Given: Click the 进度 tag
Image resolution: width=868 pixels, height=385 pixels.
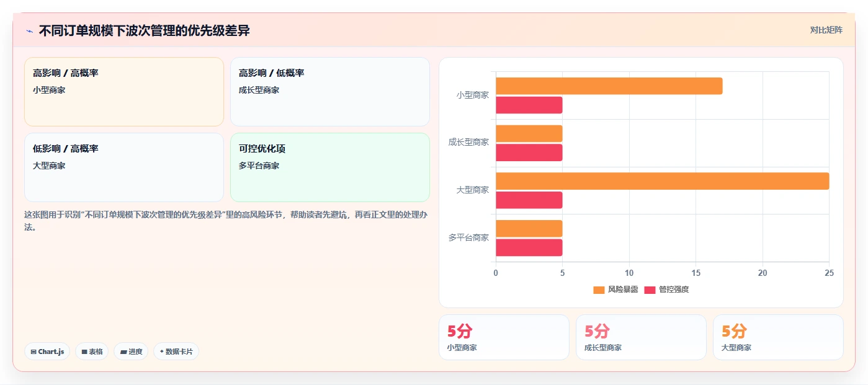Looking at the screenshot, I should (x=131, y=352).
